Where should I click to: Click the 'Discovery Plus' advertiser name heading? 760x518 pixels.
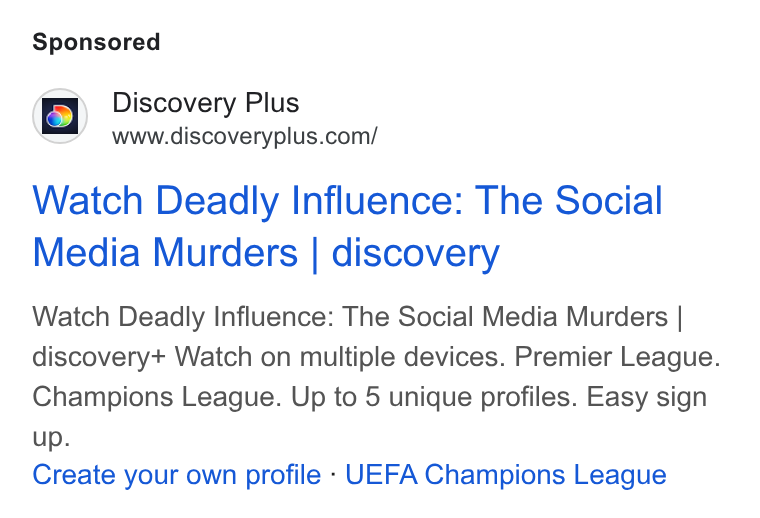pyautogui.click(x=206, y=103)
